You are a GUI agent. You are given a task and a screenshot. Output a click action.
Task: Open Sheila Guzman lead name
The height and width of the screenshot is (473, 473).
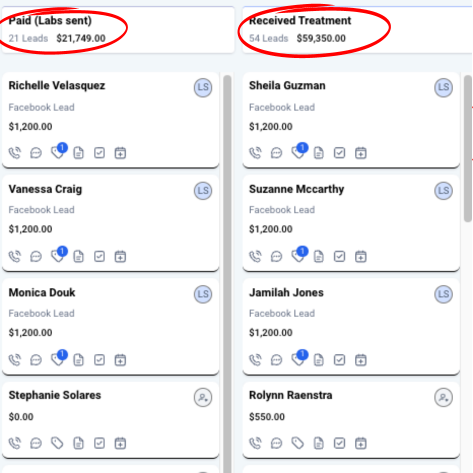tap(287, 86)
